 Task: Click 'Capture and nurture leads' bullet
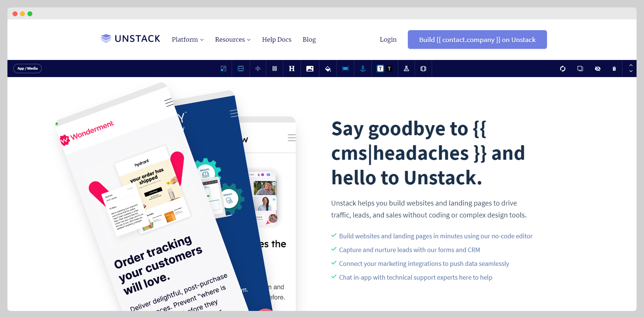[409, 250]
